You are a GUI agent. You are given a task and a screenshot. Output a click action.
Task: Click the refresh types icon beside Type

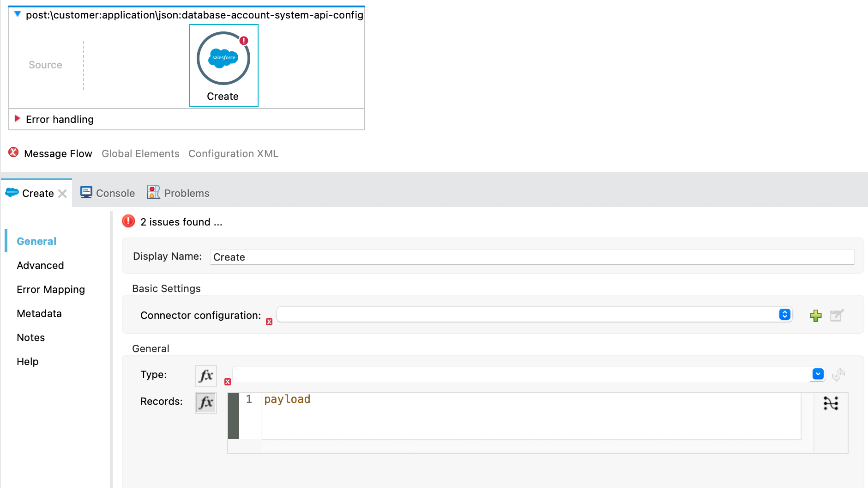tap(838, 374)
